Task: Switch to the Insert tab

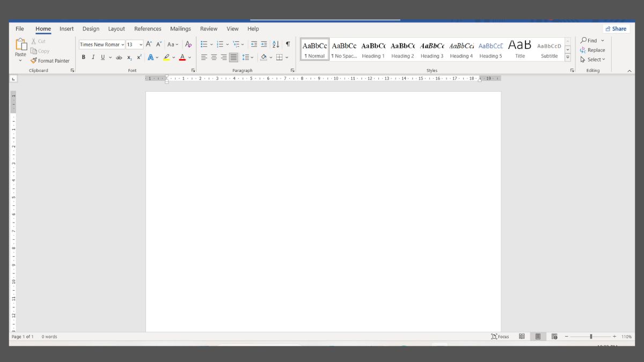Action: pos(67,29)
